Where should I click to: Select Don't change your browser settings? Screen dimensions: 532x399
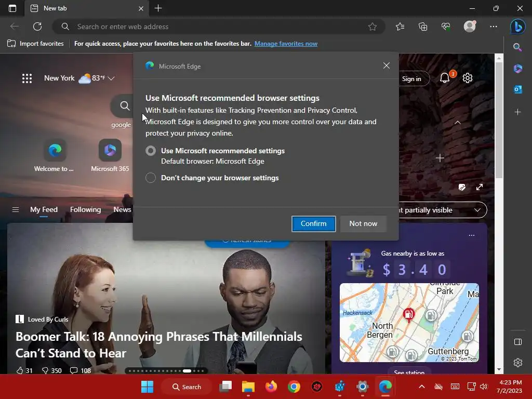[151, 178]
